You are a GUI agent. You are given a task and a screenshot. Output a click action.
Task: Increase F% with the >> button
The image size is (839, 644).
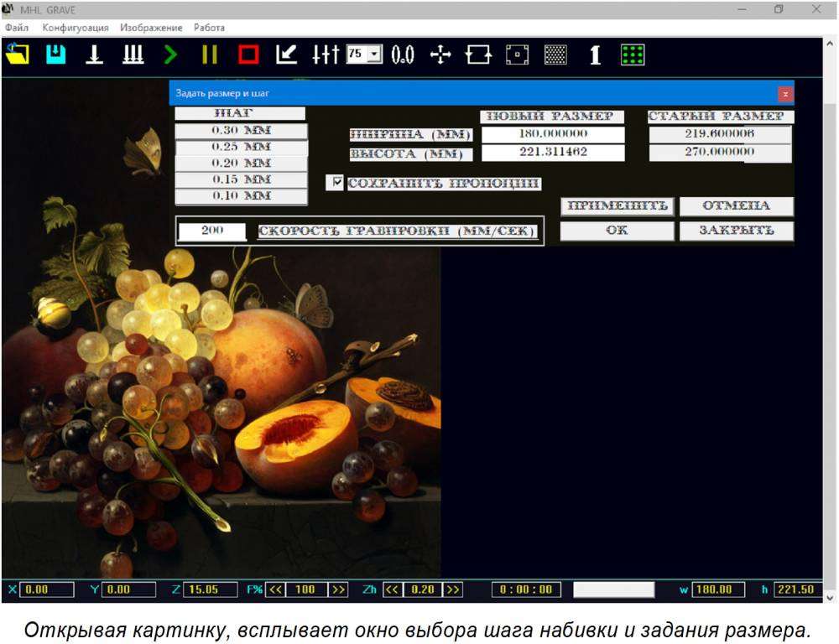(337, 589)
